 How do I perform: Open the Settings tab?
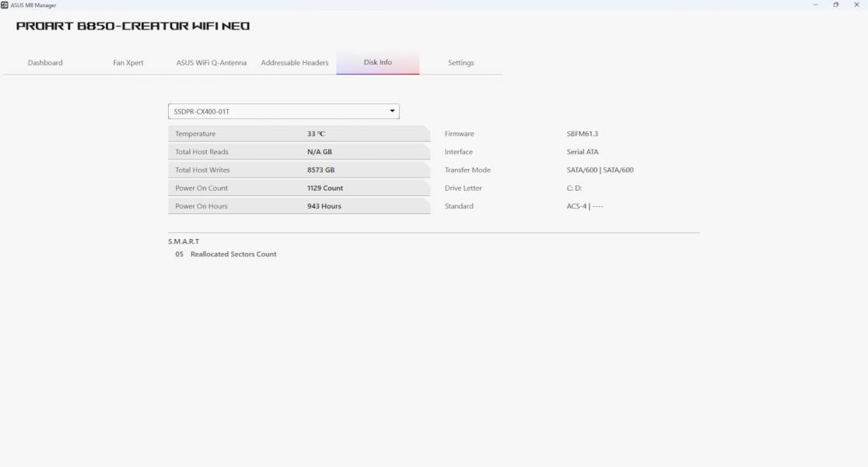(461, 62)
